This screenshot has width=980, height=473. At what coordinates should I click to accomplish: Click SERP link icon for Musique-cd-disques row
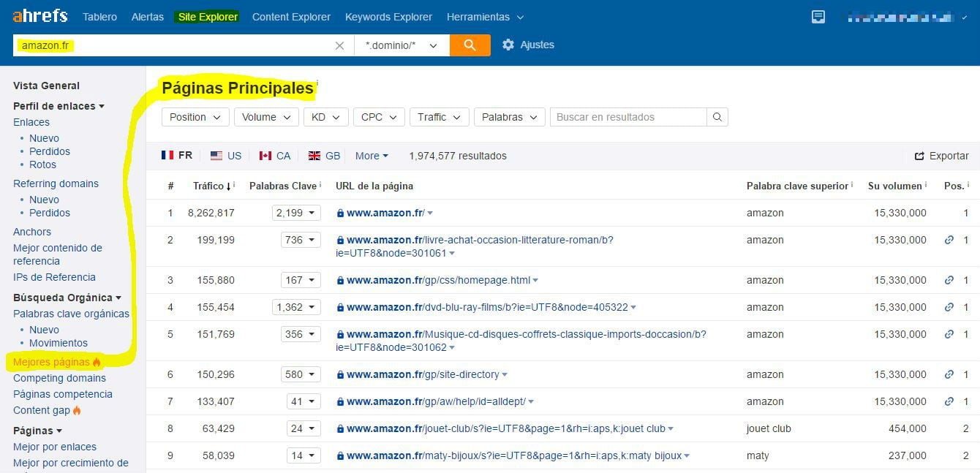pos(949,334)
